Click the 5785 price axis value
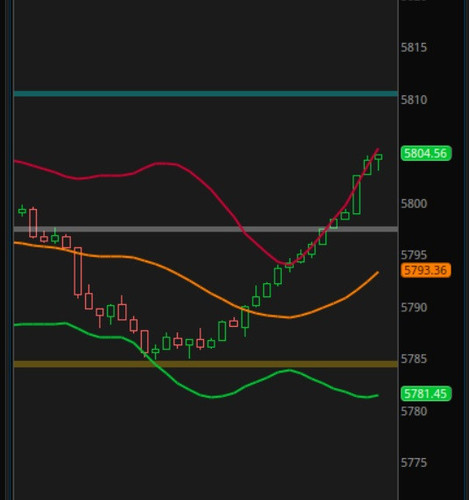This screenshot has width=469, height=500. (x=414, y=359)
